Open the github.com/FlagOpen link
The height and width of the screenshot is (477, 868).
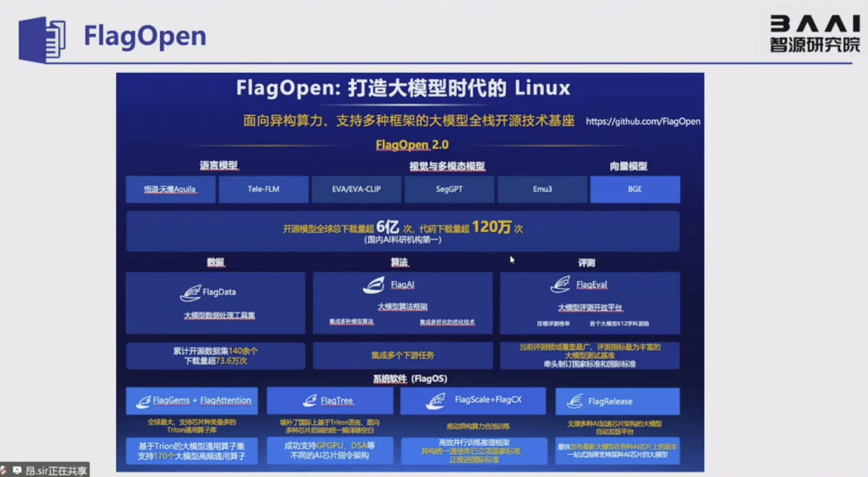tap(642, 121)
